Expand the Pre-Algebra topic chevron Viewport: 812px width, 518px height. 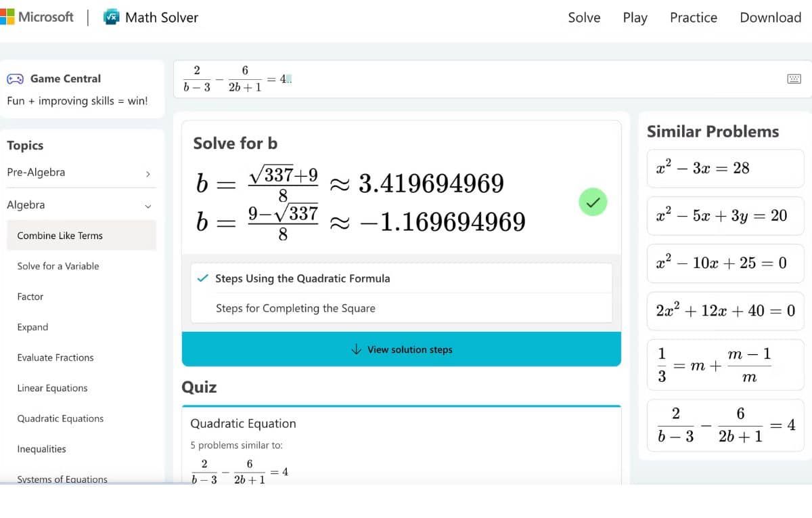pos(148,173)
